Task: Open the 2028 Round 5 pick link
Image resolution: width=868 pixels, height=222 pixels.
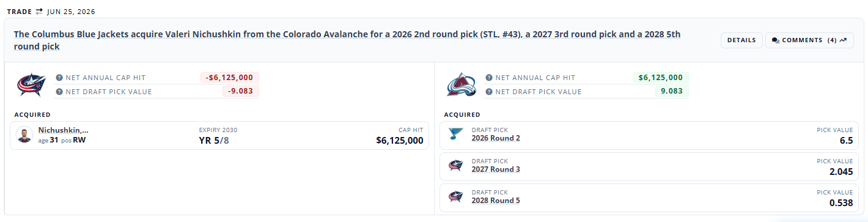Action: tap(496, 201)
